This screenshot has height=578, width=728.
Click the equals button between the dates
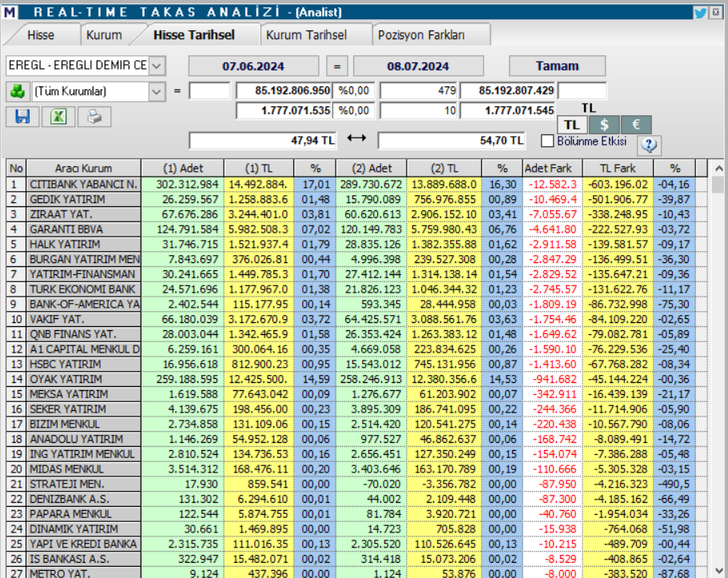(338, 66)
